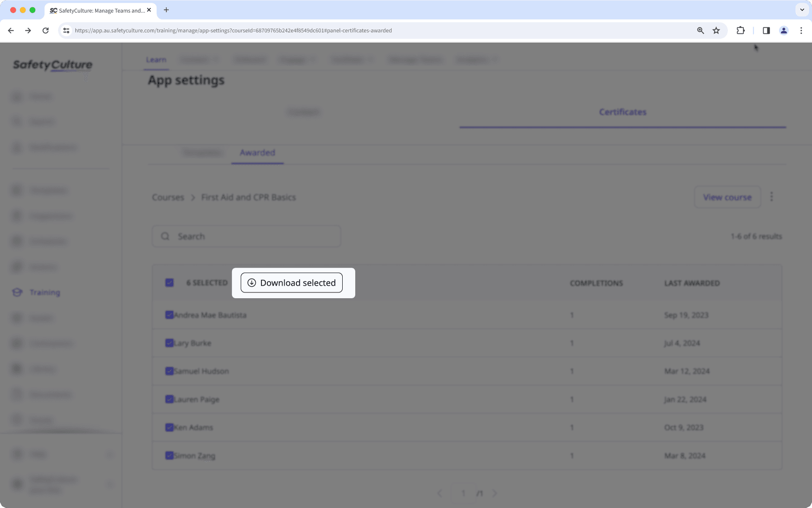The width and height of the screenshot is (812, 508).
Task: Uncheck the select-all checkbox above the list
Action: point(169,282)
